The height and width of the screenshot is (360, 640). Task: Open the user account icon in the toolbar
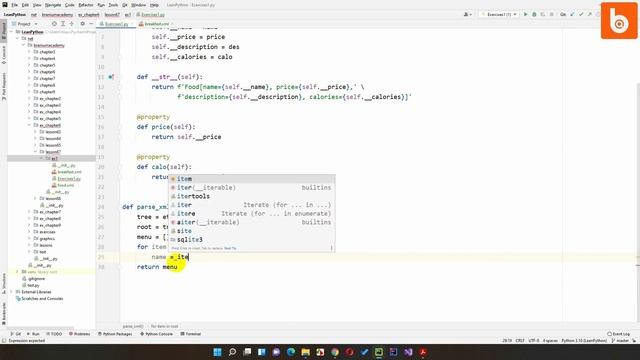467,14
